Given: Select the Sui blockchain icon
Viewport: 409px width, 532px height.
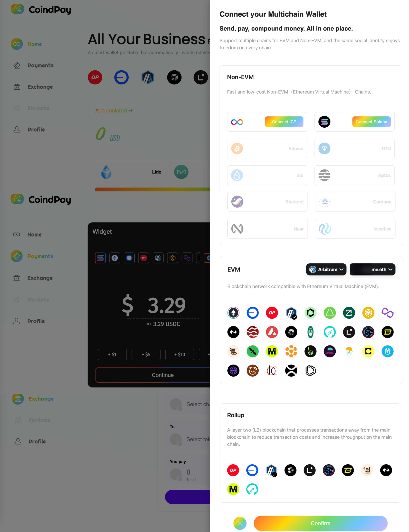Looking at the screenshot, I should click(x=237, y=175).
